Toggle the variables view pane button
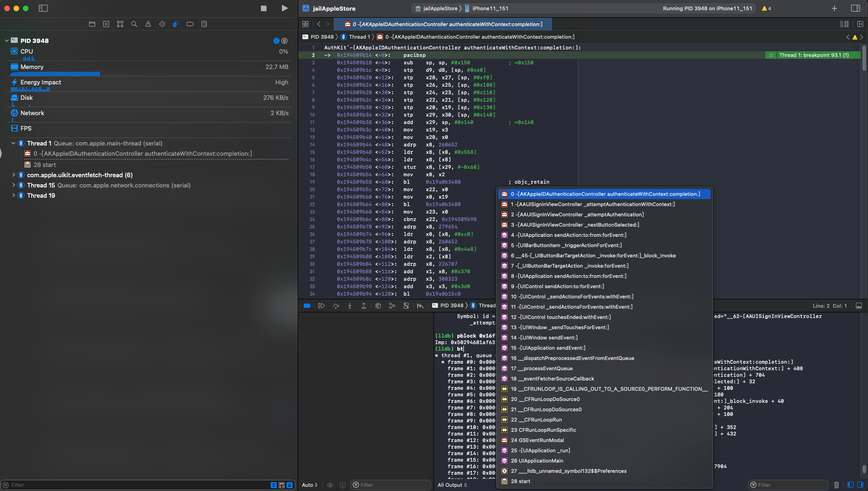This screenshot has width=868, height=491. pyautogui.click(x=850, y=485)
